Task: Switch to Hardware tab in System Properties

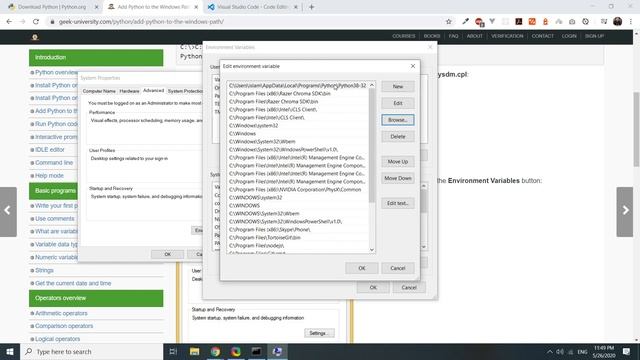Action: 129,91
